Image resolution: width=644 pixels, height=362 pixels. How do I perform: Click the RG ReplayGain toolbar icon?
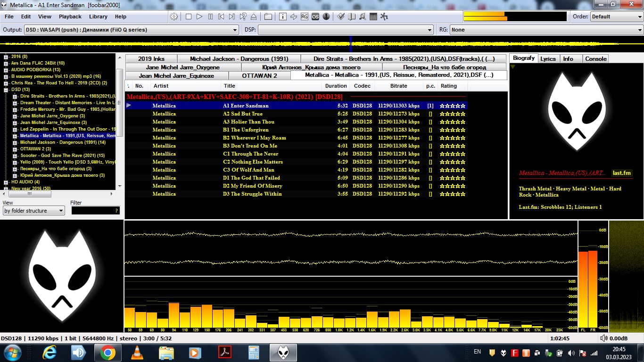(304, 16)
